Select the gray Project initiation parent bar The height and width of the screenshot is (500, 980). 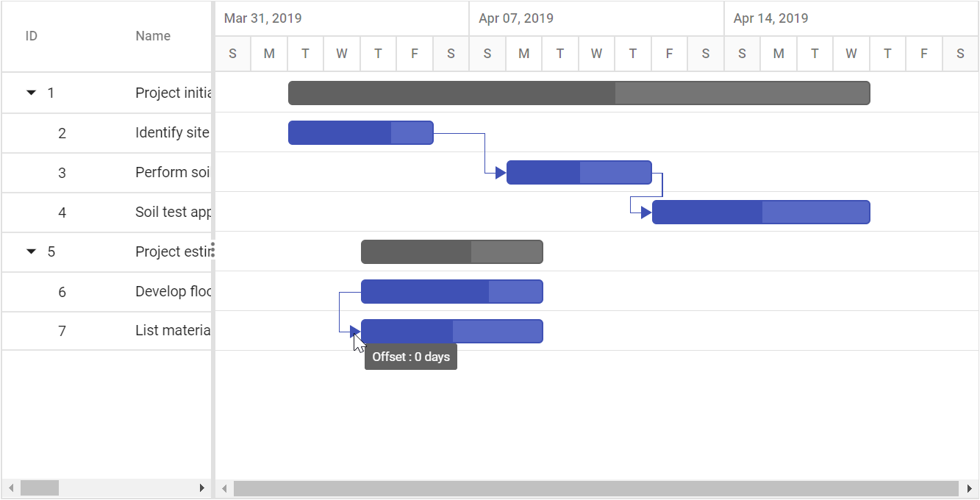coord(579,93)
